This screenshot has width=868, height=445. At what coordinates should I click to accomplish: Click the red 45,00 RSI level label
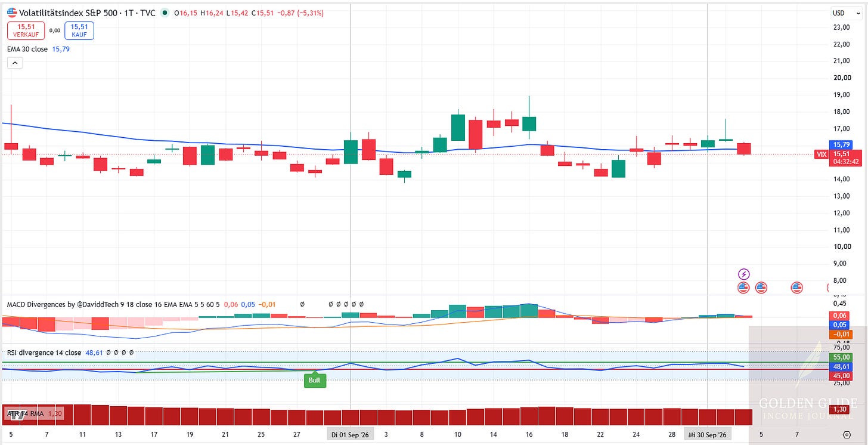[x=841, y=376]
